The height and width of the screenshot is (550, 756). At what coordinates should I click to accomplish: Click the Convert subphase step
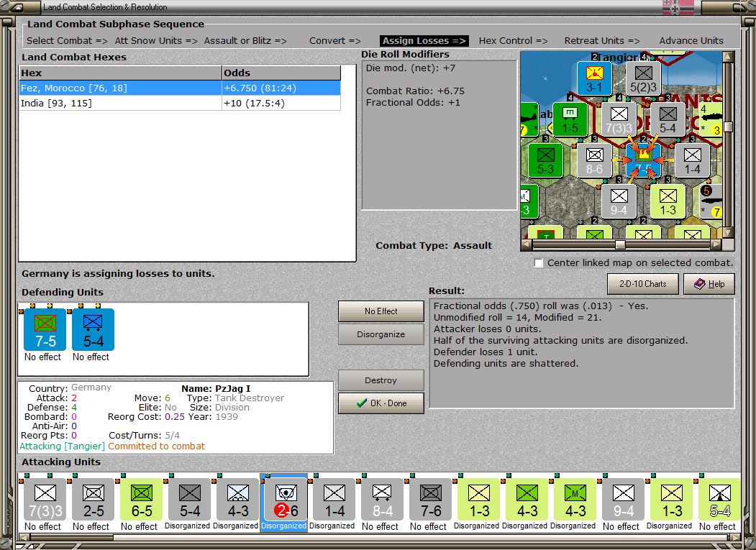click(x=335, y=41)
